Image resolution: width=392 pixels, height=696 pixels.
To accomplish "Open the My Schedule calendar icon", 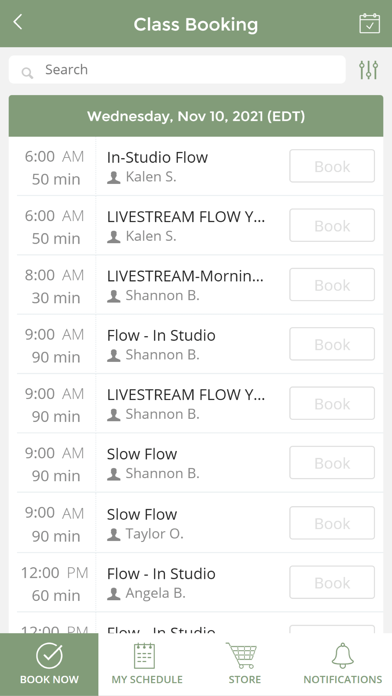I will 147,656.
